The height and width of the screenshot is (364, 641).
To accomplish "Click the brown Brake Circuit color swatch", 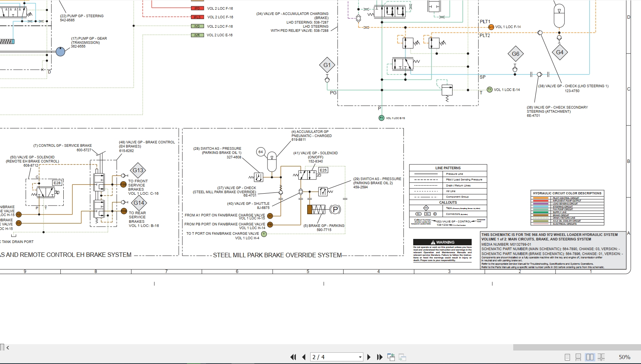I will pos(541,215).
